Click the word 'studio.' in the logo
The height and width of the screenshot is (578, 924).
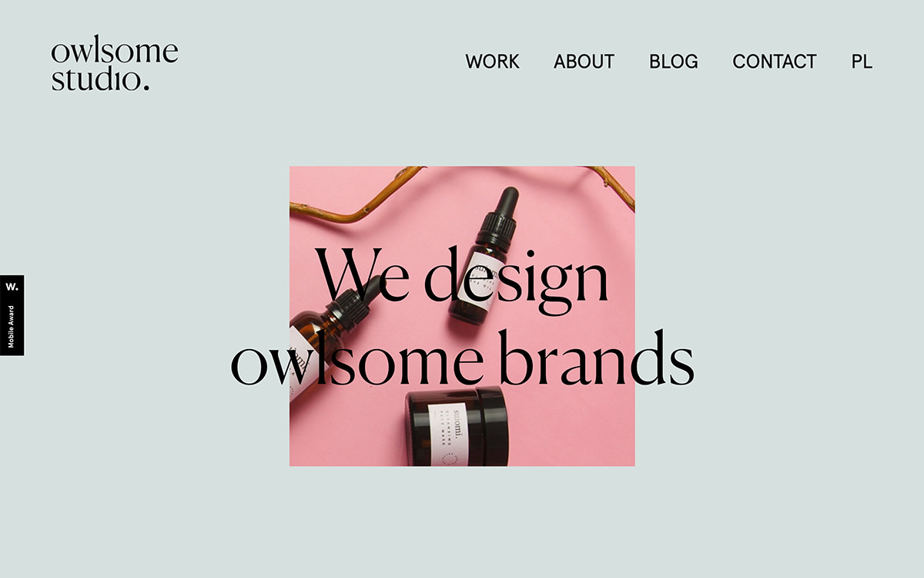100,79
